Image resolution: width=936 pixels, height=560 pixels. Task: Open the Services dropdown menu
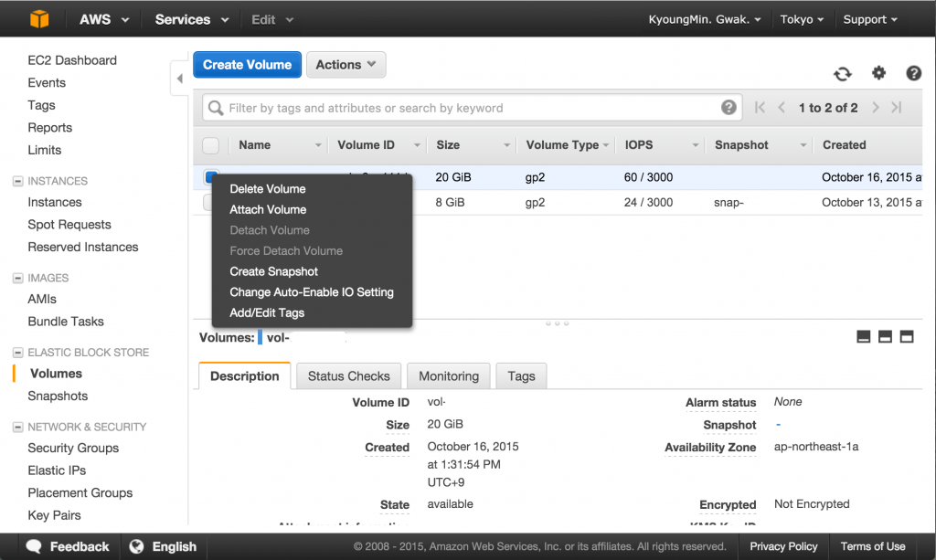click(192, 20)
